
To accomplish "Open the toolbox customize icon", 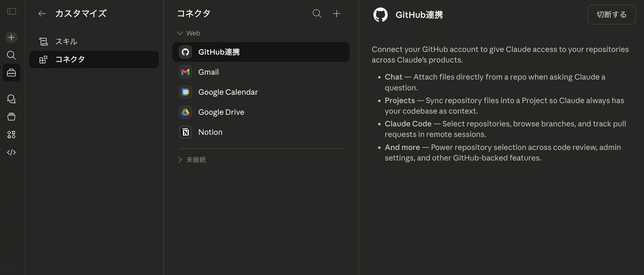I will pyautogui.click(x=11, y=73).
